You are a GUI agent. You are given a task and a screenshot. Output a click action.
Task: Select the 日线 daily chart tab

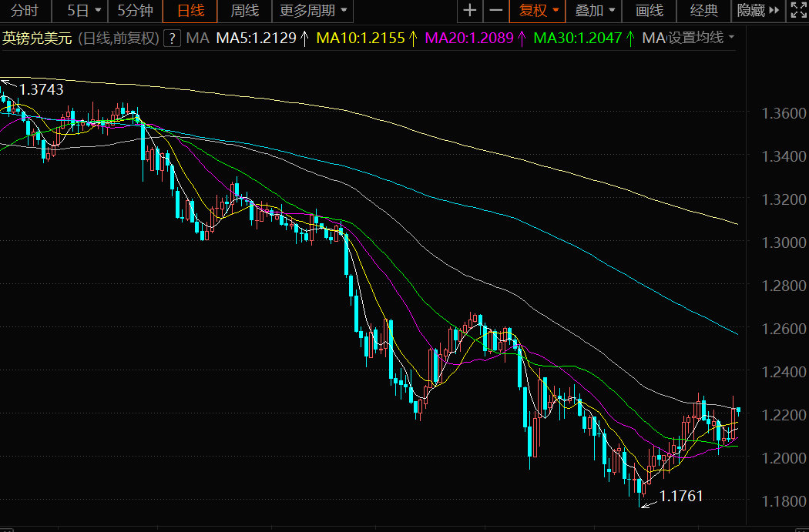[x=190, y=10]
